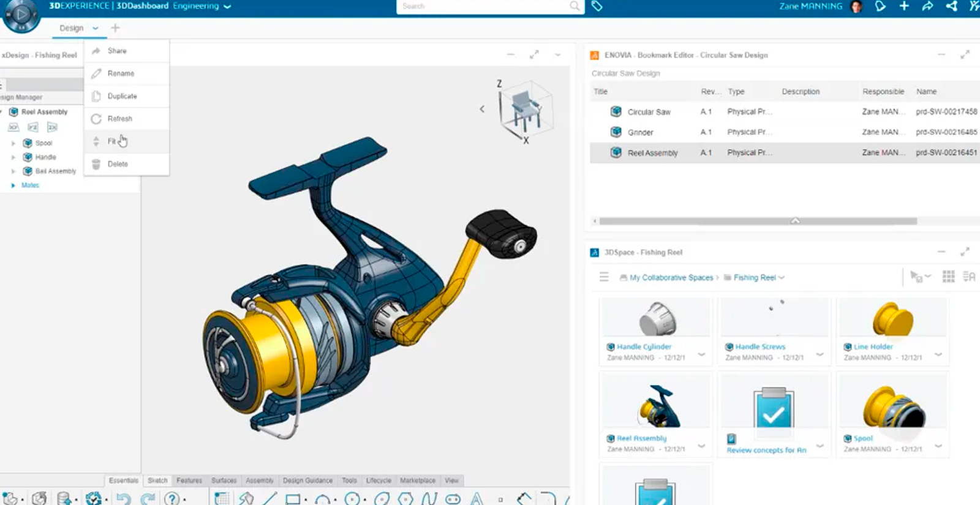Select the Arc sketch tool

[x=322, y=499]
